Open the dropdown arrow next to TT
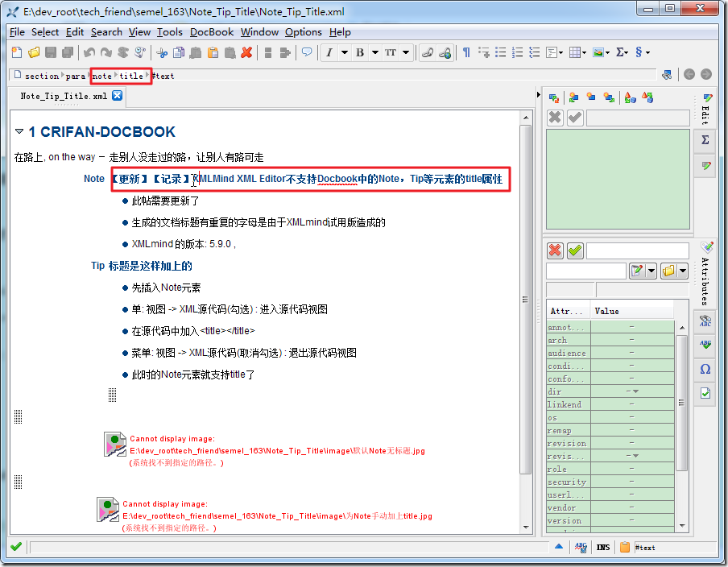The width and height of the screenshot is (728, 567). (406, 52)
